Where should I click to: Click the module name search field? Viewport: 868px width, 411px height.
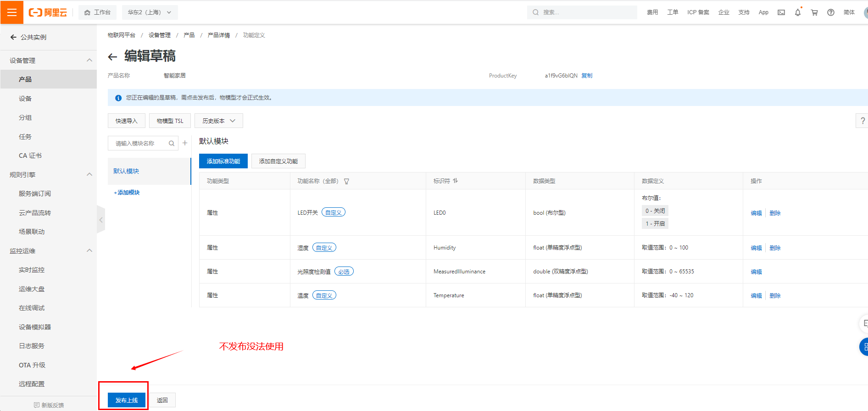click(x=143, y=143)
